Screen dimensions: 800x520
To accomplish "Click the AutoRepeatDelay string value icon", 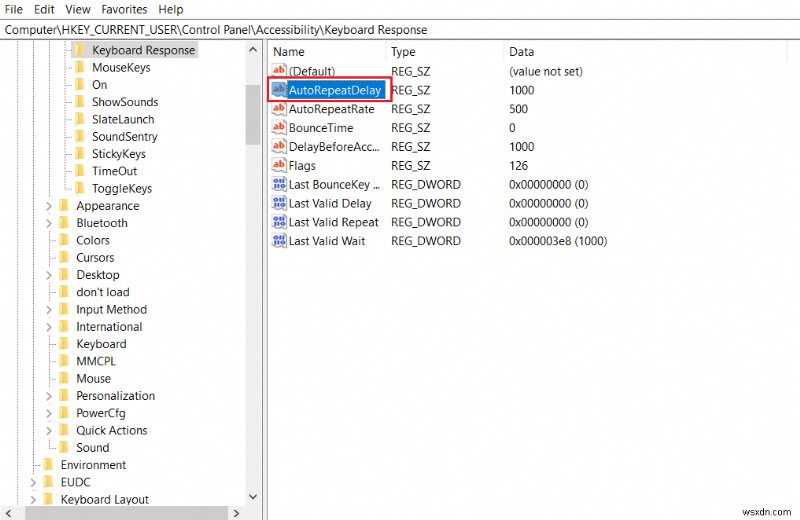I will coord(279,90).
